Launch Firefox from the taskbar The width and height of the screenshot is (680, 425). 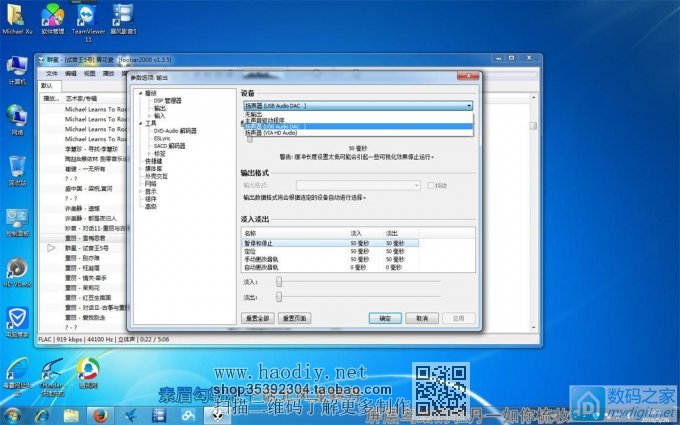(100, 415)
